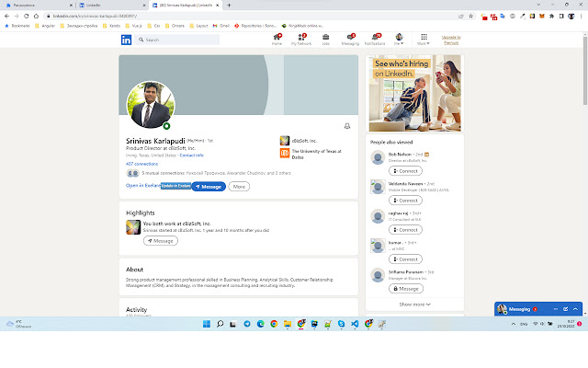
Task: Open the Messaging nav icon
Action: [350, 40]
